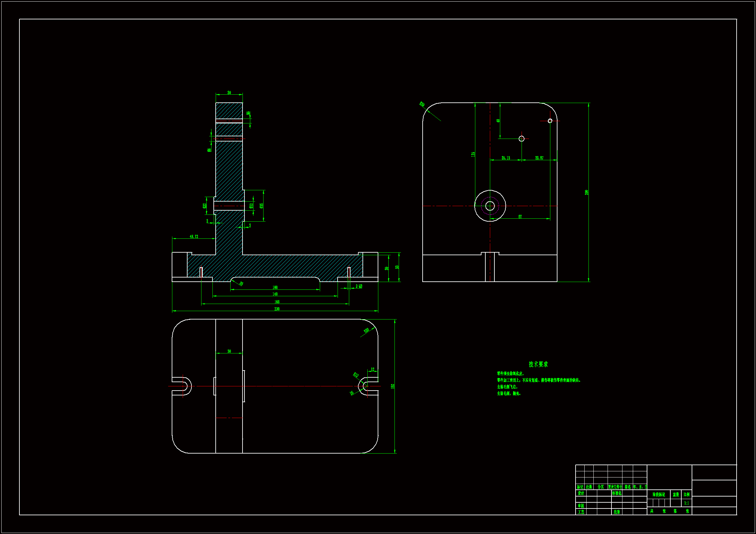Select the 零件须去除氧化皮 requirement line
Screen dimensions: 756x534
point(511,373)
